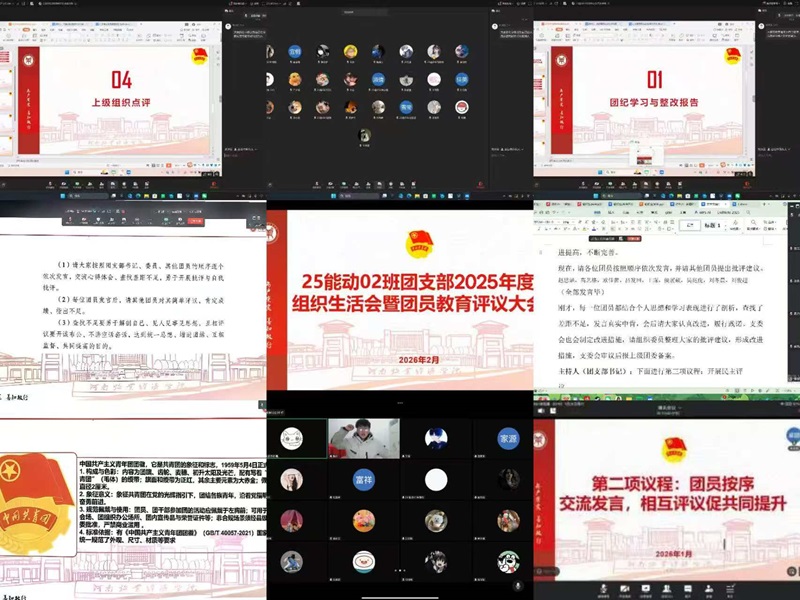Click the Youth League emblem on title slide
Viewport: 800px width, 600px height.
(420, 244)
